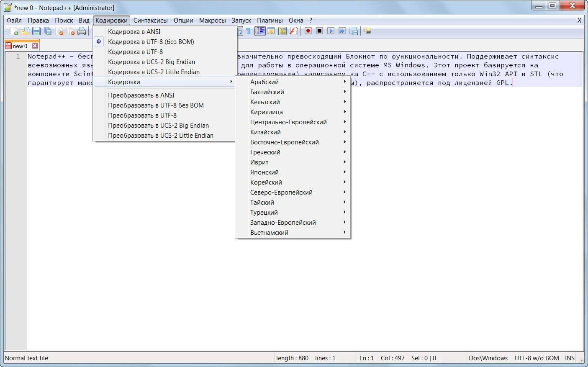Click the Save recorded macro icon
Screen dimensions: 588x367
[353, 31]
